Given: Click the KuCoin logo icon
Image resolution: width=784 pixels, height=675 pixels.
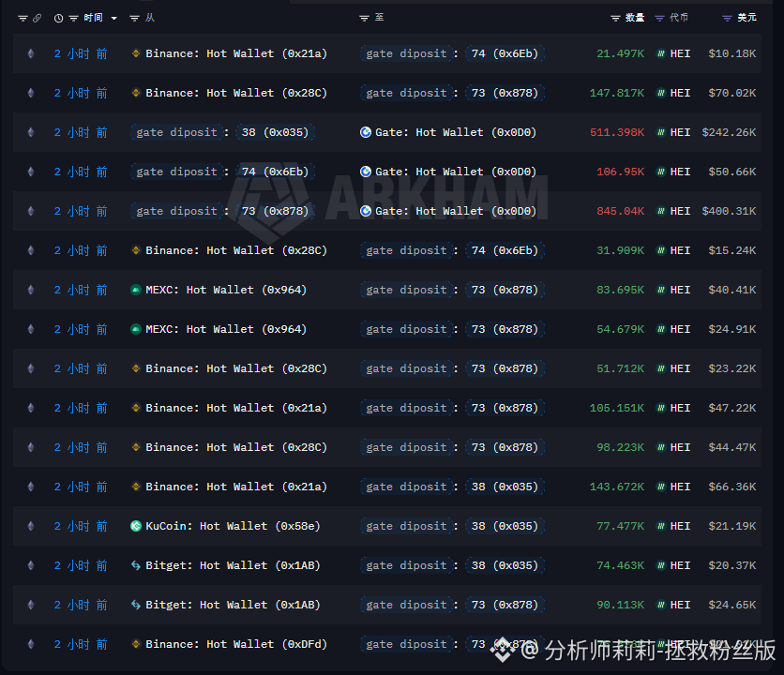Looking at the screenshot, I should click(x=135, y=526).
